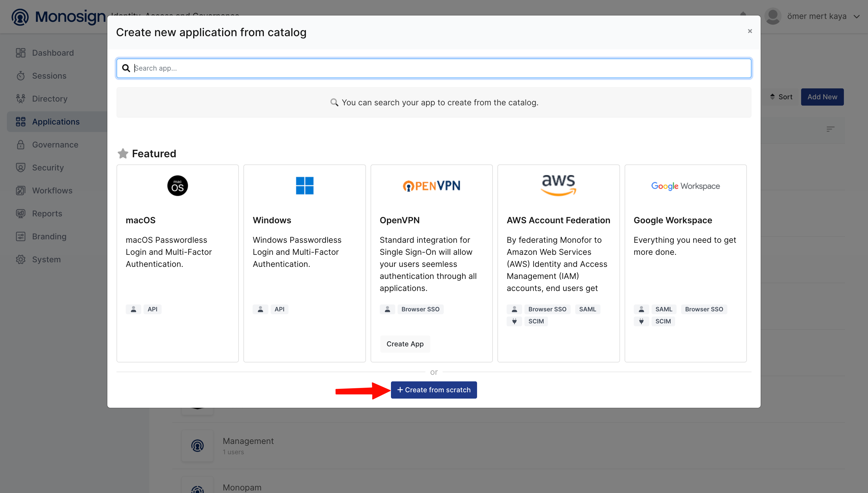The height and width of the screenshot is (493, 868).
Task: Click the API tag on Windows card
Action: [x=279, y=309]
